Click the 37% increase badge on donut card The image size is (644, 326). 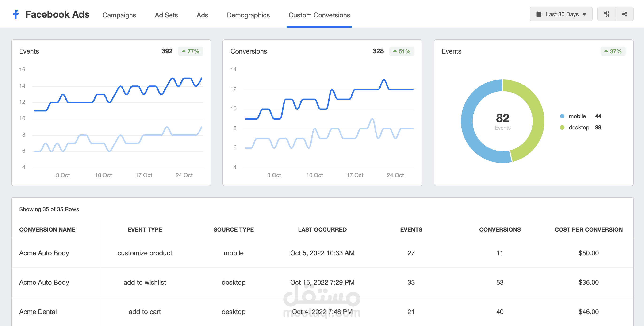(x=613, y=51)
